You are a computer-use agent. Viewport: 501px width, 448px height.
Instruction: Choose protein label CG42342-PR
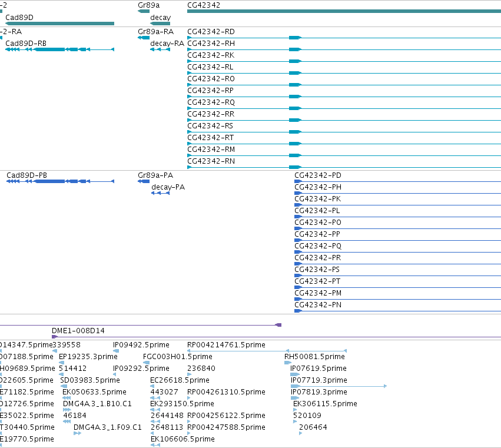[317, 258]
